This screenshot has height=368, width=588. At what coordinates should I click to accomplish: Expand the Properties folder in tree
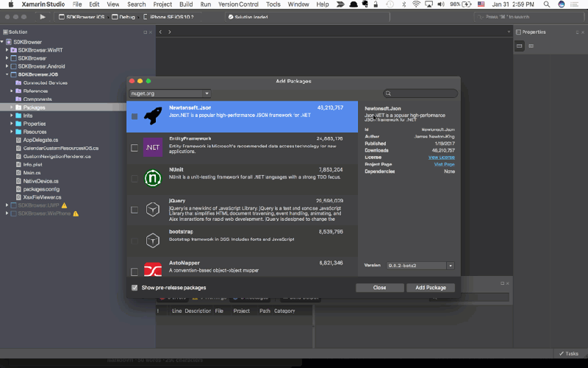pos(12,124)
